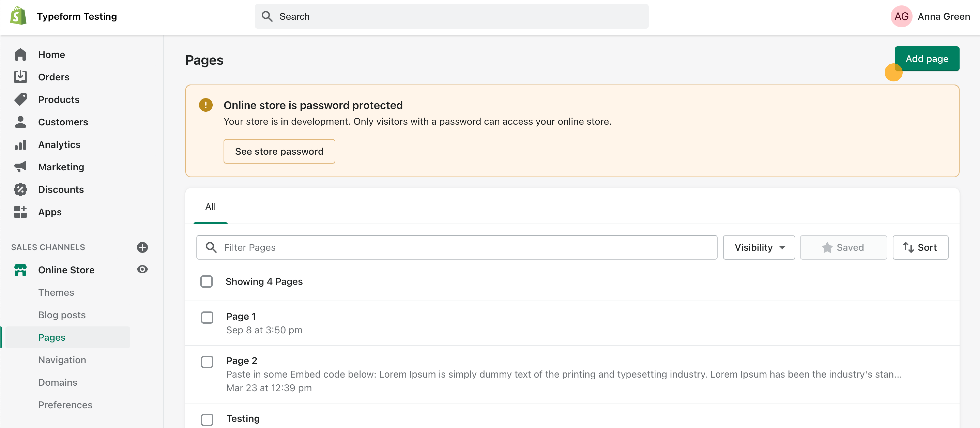This screenshot has height=428, width=980.
Task: Click the magnifier icon in the top search
Action: click(x=267, y=16)
